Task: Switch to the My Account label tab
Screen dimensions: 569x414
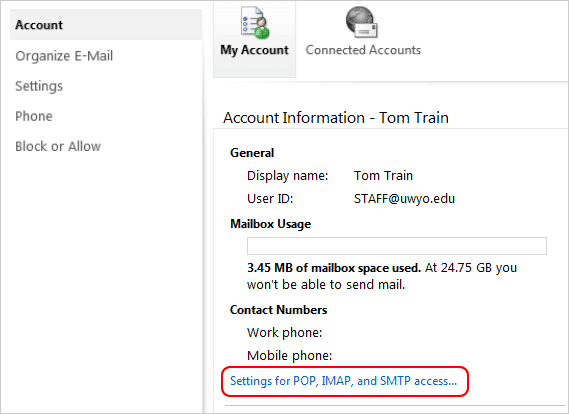Action: pyautogui.click(x=254, y=50)
